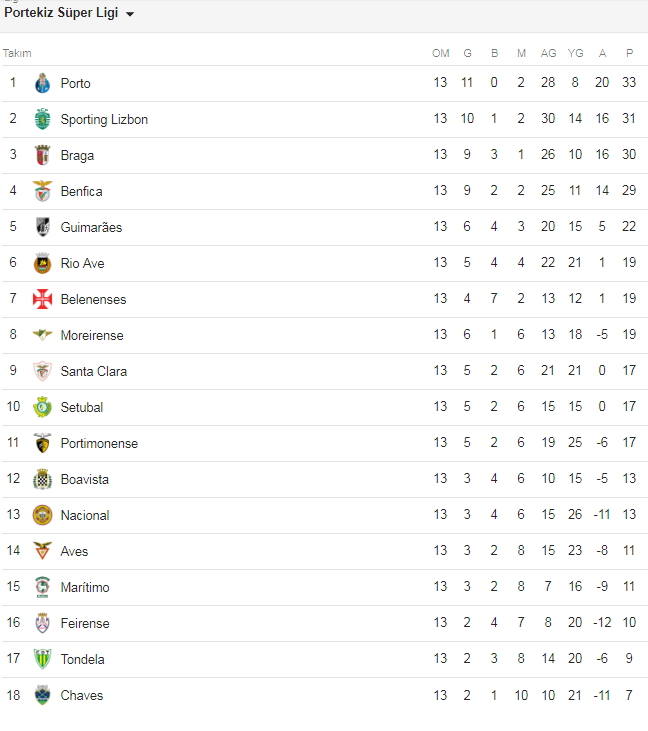648x731 pixels.
Task: Click the Chaves club crest
Action: tap(42, 695)
